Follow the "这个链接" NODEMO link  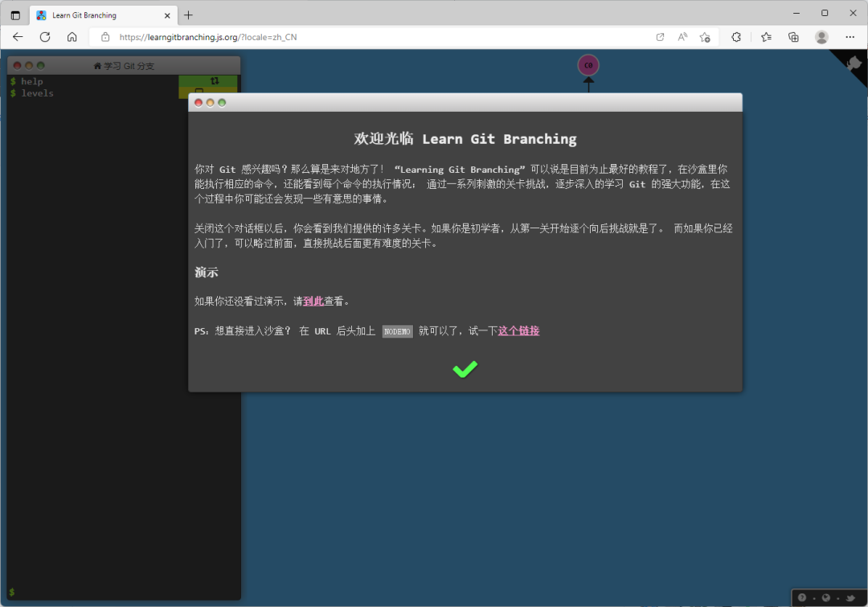coord(518,330)
